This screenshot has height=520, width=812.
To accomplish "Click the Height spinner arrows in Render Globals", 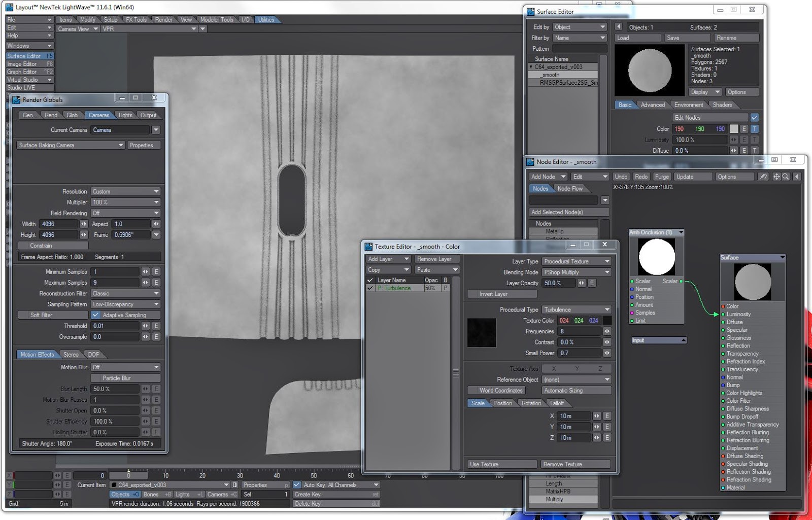I will pos(84,235).
